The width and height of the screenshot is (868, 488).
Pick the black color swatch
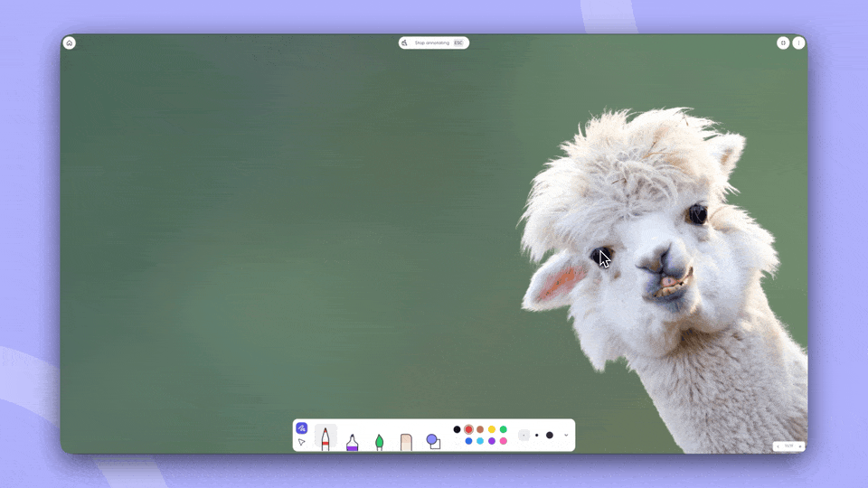457,429
